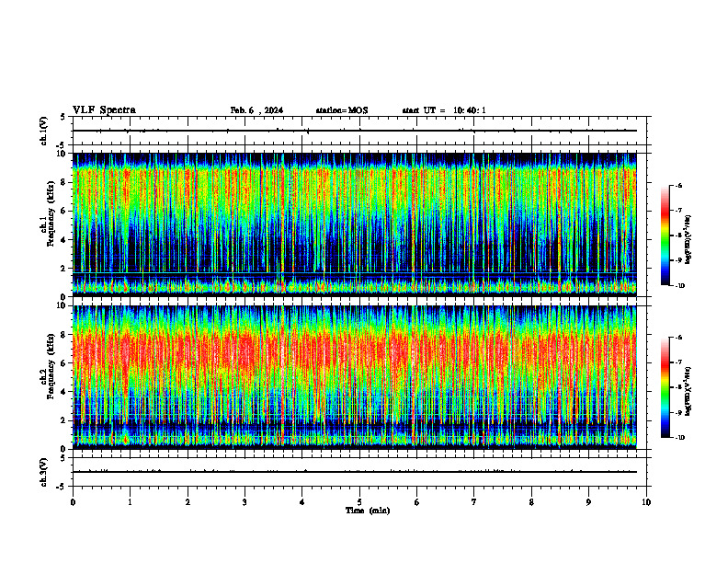Click time-axis tick label "4"
Screen dimensions: 728x563
point(302,502)
